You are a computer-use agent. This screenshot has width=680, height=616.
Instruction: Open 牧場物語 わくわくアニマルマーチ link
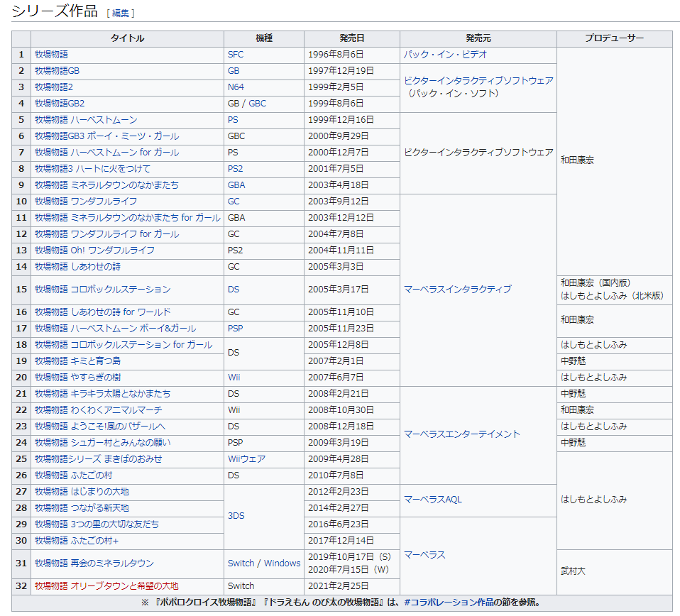click(x=99, y=410)
